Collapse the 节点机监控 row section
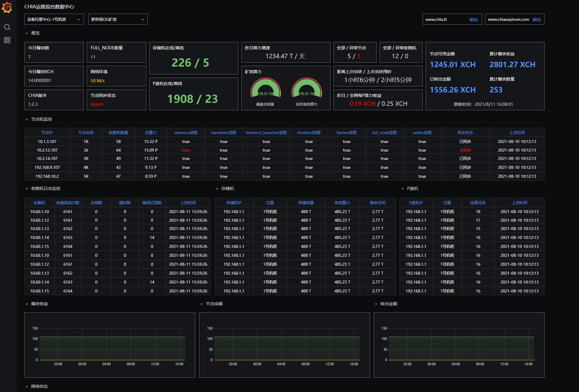This screenshot has height=392, width=579. pyautogui.click(x=39, y=119)
